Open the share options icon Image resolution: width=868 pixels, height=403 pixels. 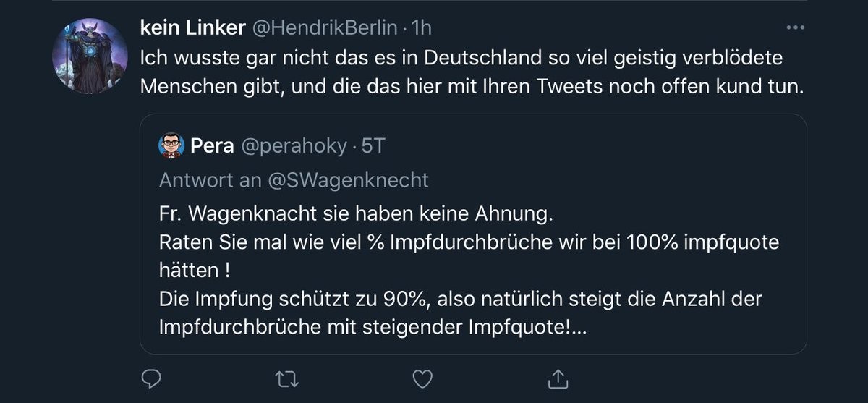[559, 378]
